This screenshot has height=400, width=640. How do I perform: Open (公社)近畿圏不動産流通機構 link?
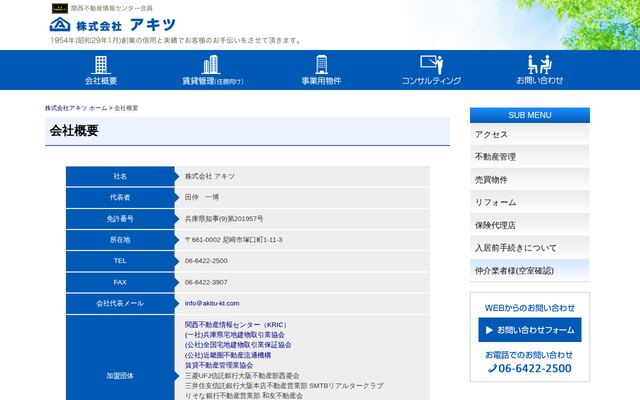tap(228, 355)
